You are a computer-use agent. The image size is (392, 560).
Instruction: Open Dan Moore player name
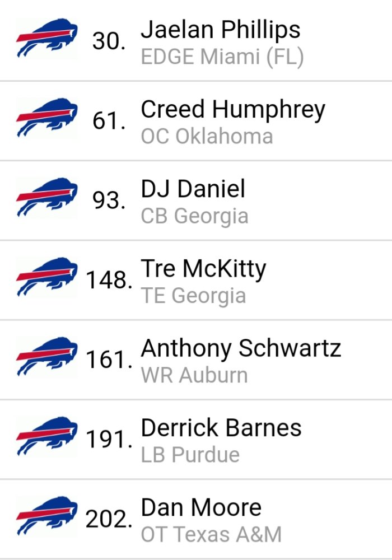point(201,507)
